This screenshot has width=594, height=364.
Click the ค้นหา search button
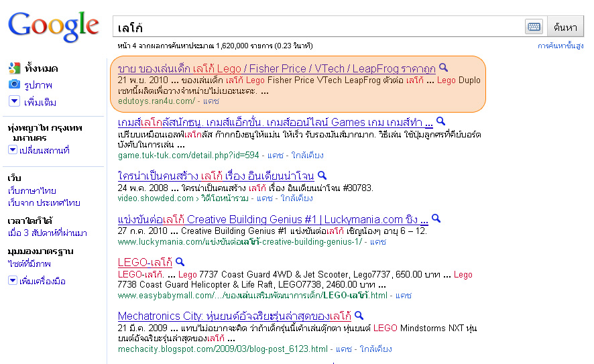click(x=565, y=27)
